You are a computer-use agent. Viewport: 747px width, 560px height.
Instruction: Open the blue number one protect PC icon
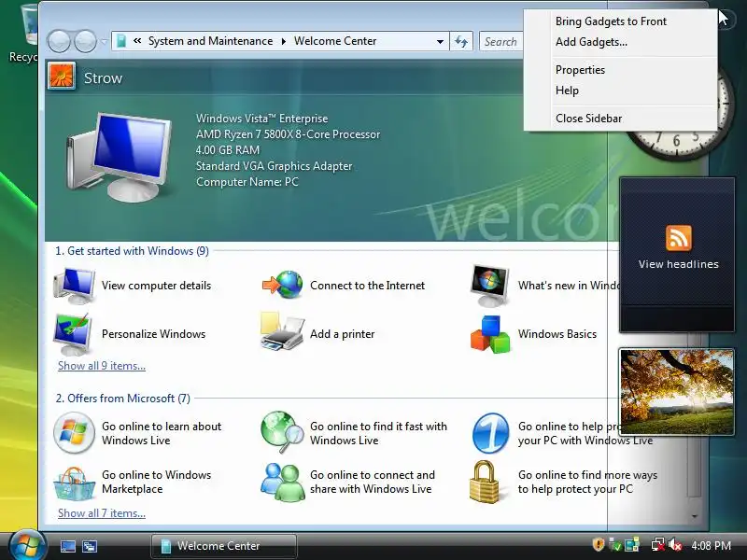(x=491, y=433)
